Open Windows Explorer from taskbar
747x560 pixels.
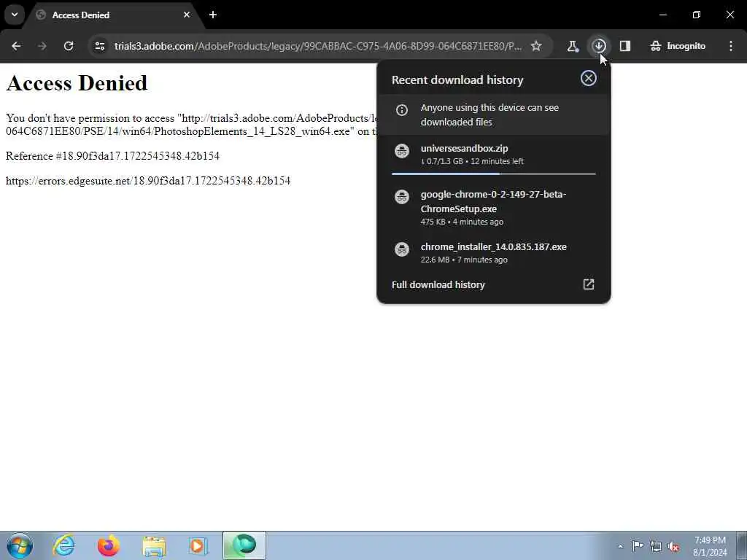click(154, 545)
